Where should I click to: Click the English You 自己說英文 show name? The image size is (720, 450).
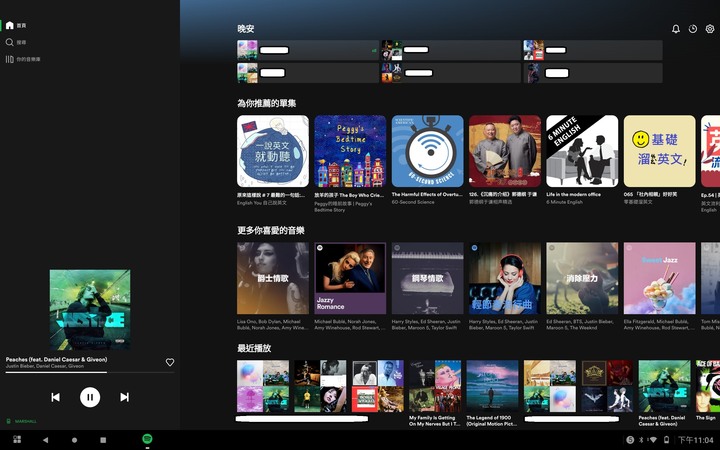coord(262,202)
